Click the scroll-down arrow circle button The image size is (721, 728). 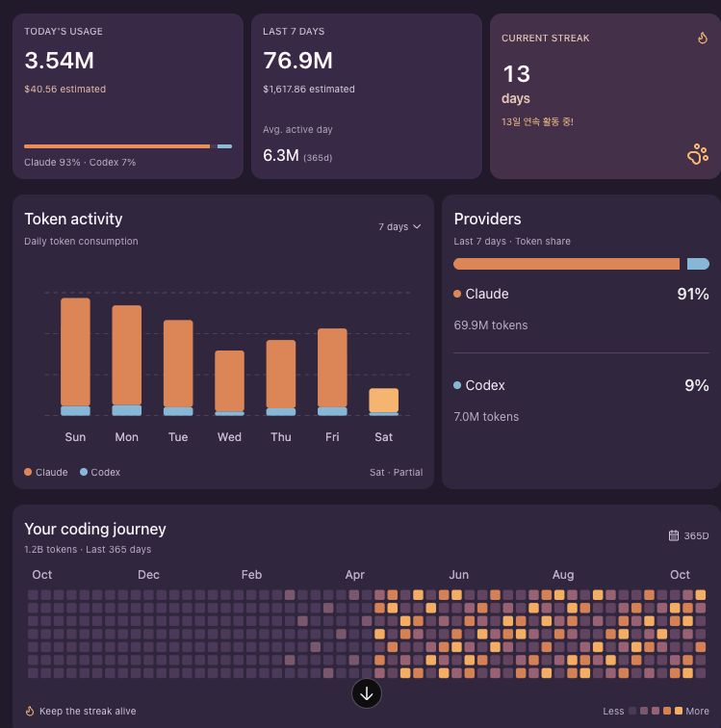click(x=367, y=693)
